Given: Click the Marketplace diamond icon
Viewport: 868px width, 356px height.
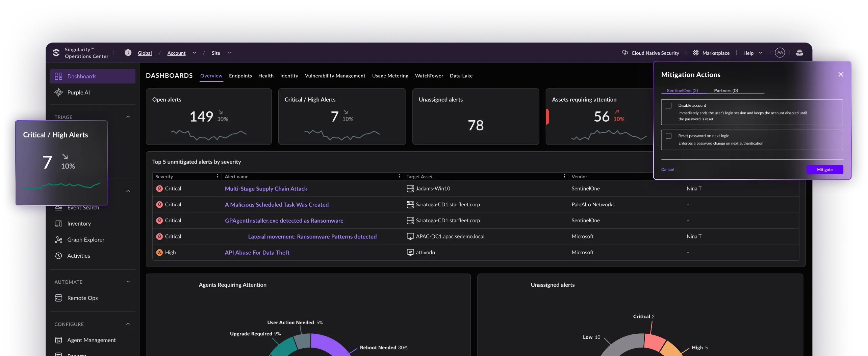Looking at the screenshot, I should pyautogui.click(x=696, y=53).
